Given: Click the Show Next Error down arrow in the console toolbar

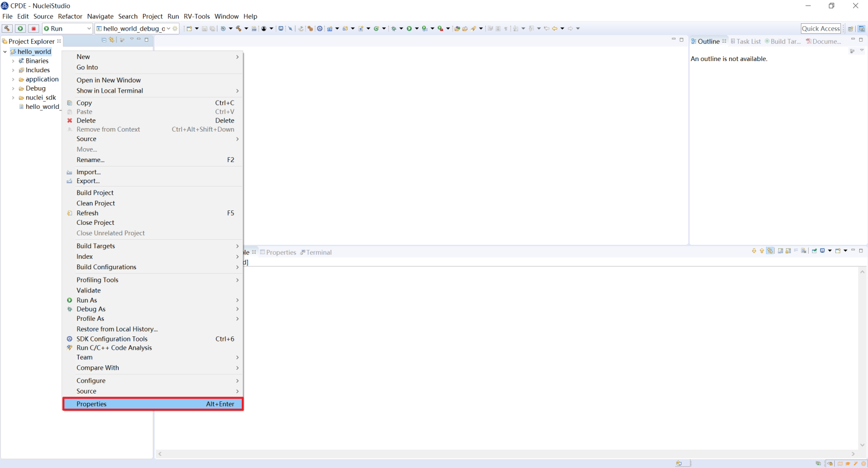Looking at the screenshot, I should tap(754, 251).
